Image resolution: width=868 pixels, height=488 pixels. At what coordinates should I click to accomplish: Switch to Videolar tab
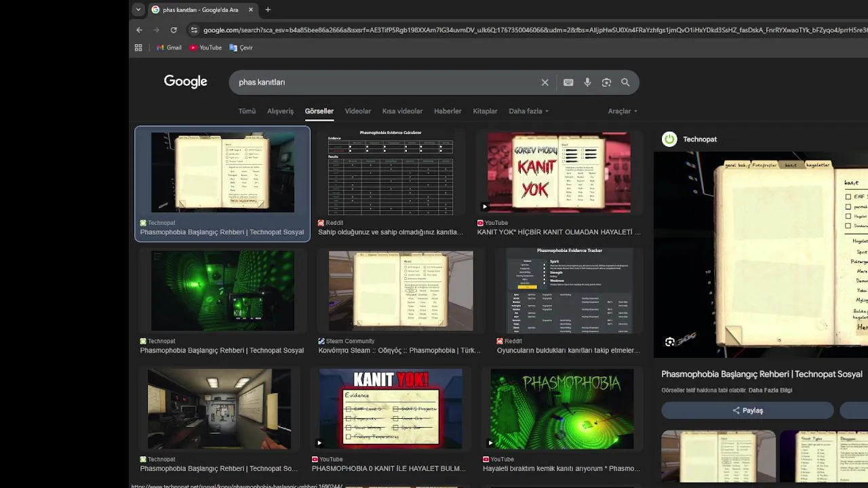(x=358, y=111)
